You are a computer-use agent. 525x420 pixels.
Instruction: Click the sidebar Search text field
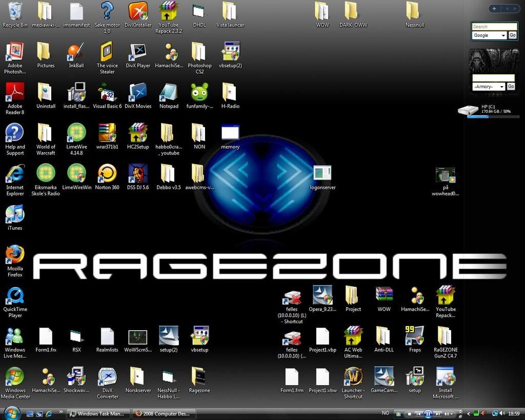tap(494, 27)
